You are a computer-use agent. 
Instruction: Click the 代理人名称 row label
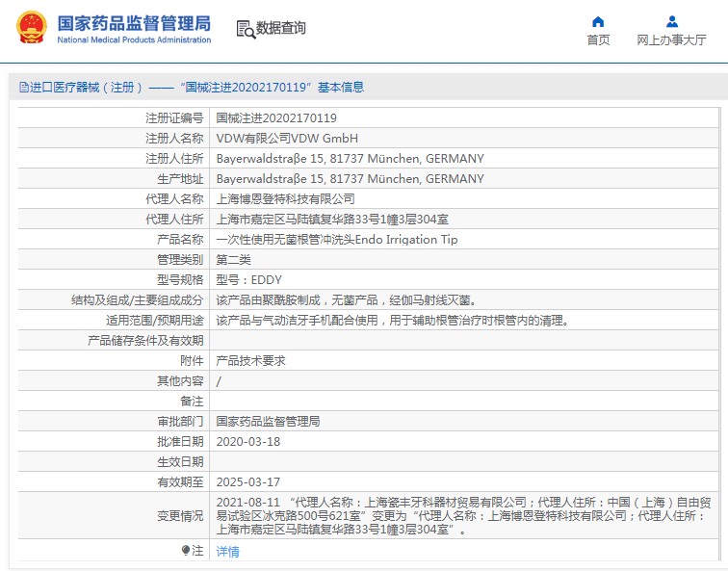174,199
